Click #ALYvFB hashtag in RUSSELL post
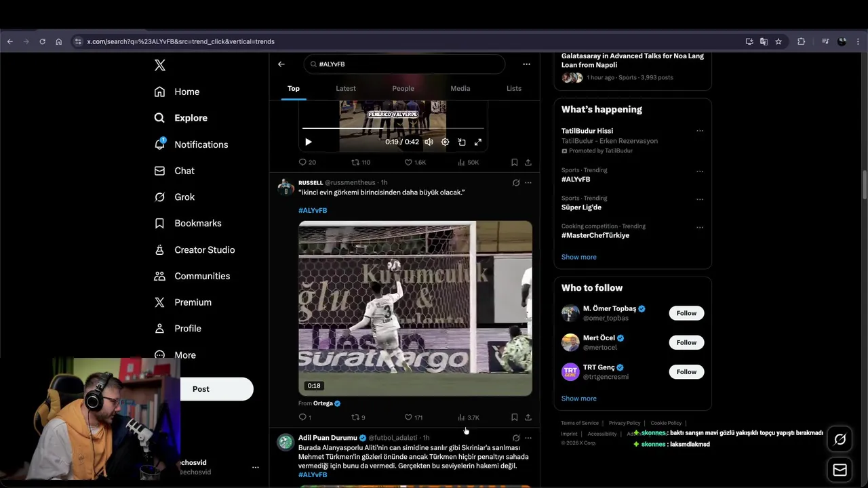The image size is (868, 488). [313, 210]
